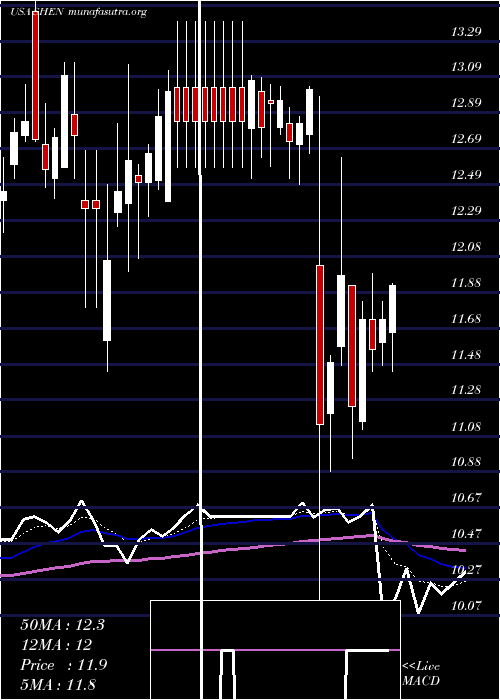500x700 pixels.
Task: Click the USA SHEN munafasutra.org title
Action: coord(79,12)
